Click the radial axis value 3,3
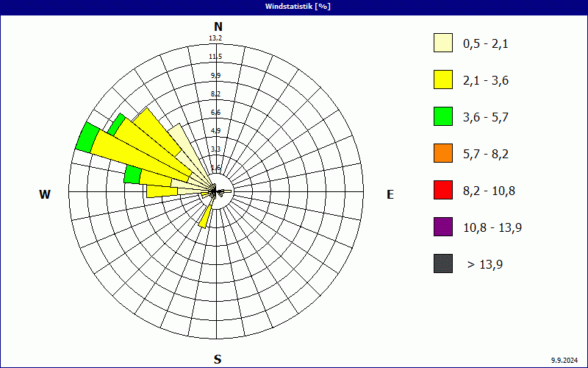The height and width of the screenshot is (368, 588). click(215, 149)
